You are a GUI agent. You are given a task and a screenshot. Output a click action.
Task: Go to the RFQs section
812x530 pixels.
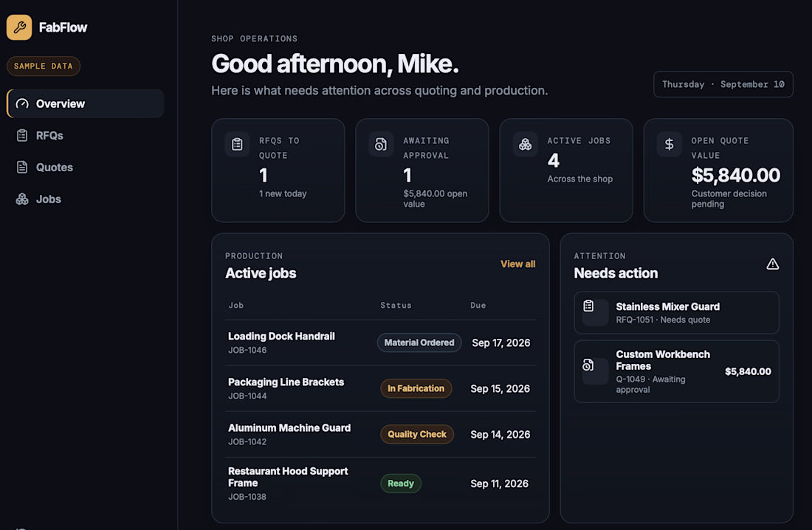[86, 135]
